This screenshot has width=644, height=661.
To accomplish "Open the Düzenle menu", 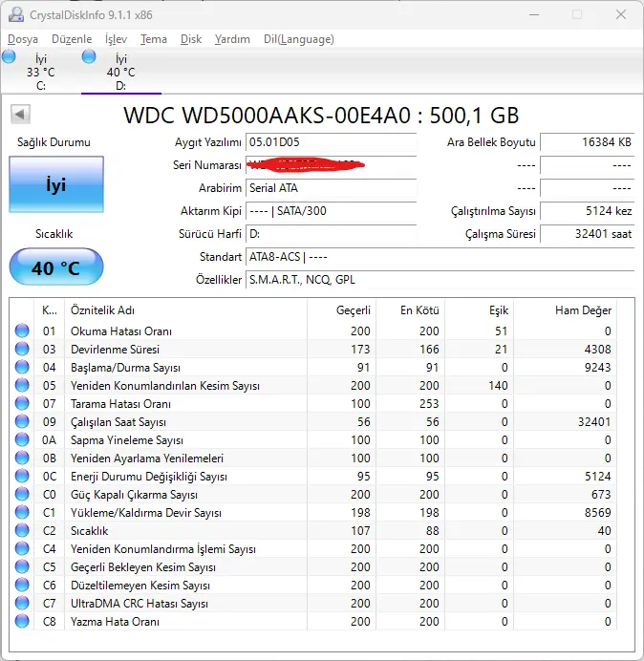I will pyautogui.click(x=72, y=39).
